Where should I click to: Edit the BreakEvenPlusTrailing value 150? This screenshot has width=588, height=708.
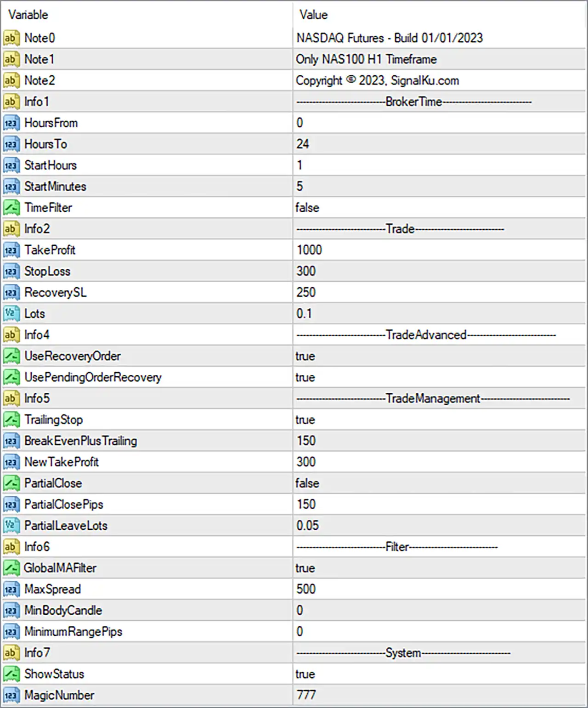pyautogui.click(x=306, y=441)
